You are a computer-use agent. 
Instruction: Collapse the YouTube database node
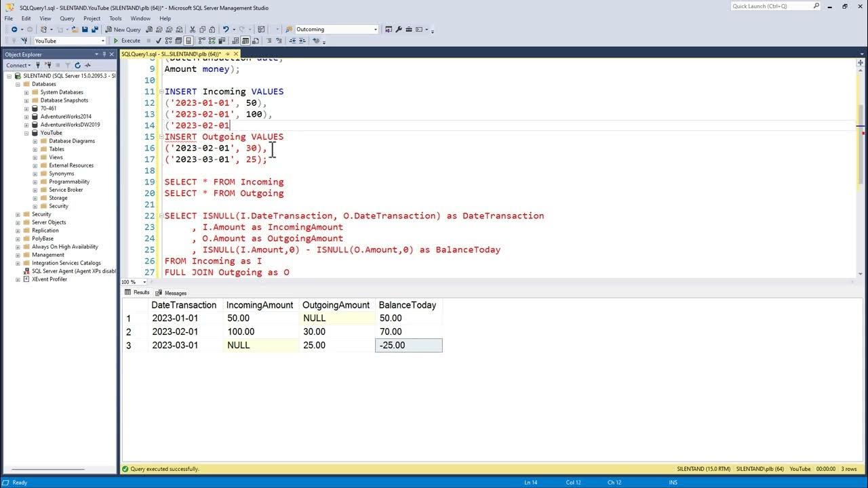pyautogui.click(x=26, y=133)
